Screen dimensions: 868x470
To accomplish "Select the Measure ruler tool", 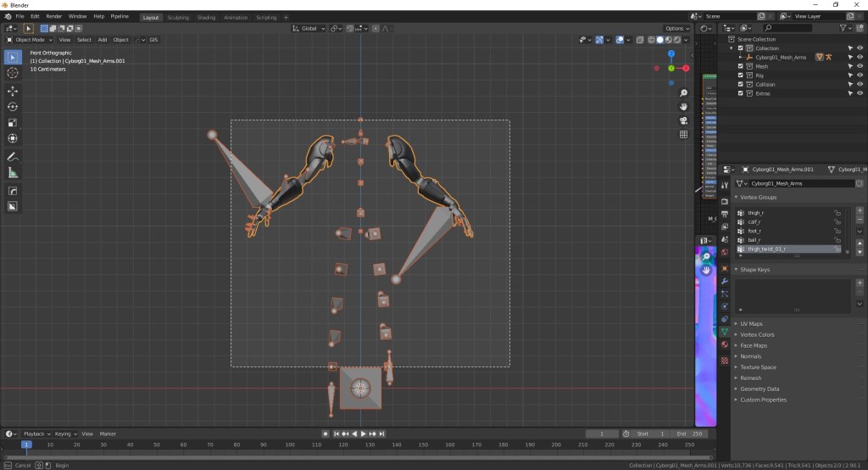I will 13,173.
